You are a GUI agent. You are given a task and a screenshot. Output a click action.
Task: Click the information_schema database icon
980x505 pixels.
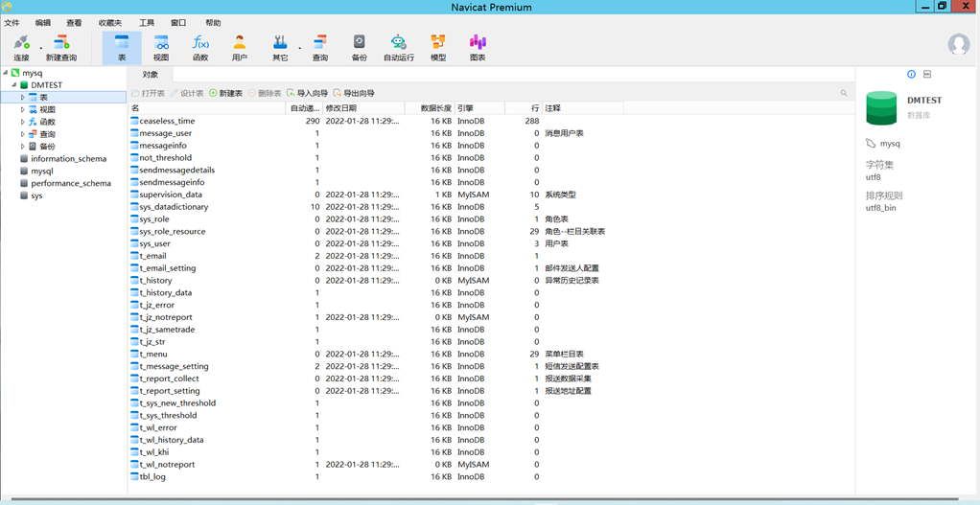click(x=24, y=158)
